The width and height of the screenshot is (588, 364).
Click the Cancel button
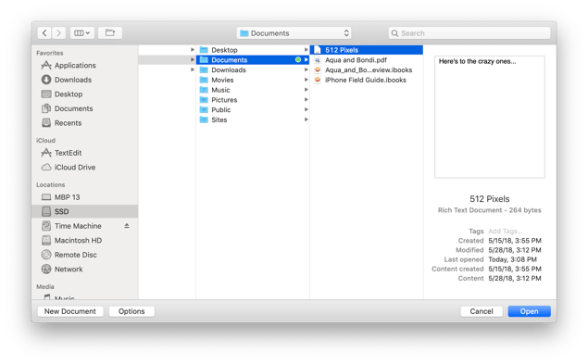coord(482,311)
